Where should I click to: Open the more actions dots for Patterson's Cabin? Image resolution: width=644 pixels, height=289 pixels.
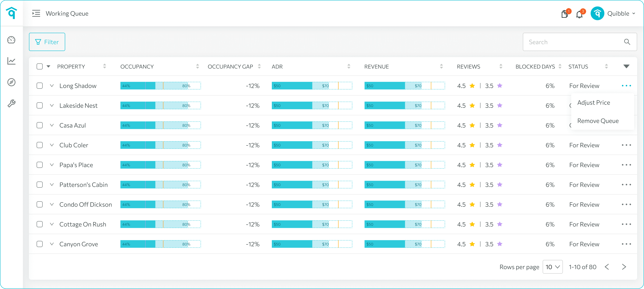(x=626, y=185)
